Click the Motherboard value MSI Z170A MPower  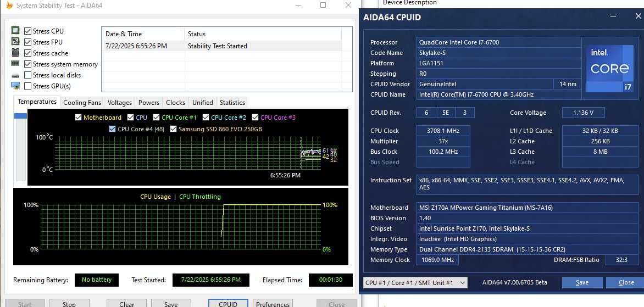pos(528,208)
